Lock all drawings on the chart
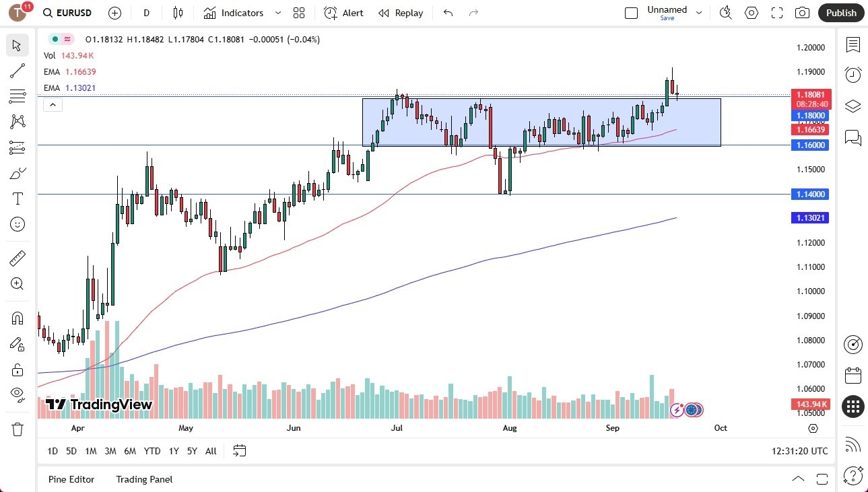The height and width of the screenshot is (492, 868). pyautogui.click(x=17, y=370)
